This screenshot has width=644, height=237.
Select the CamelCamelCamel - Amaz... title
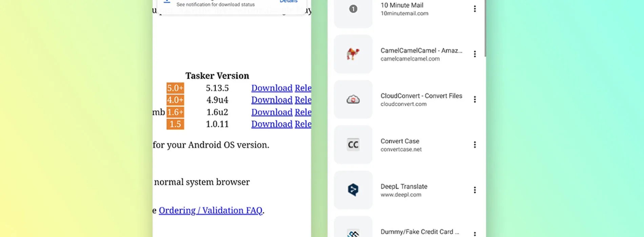[x=421, y=50]
